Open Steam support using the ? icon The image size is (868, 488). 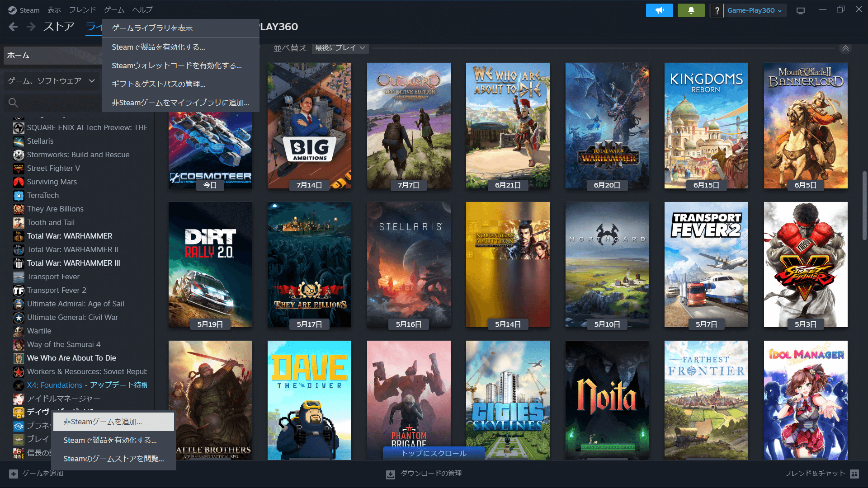pyautogui.click(x=717, y=10)
